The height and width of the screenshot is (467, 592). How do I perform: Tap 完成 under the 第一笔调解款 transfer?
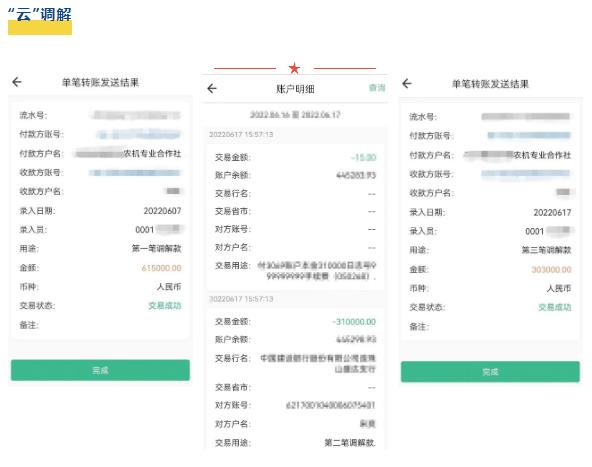[x=100, y=370]
